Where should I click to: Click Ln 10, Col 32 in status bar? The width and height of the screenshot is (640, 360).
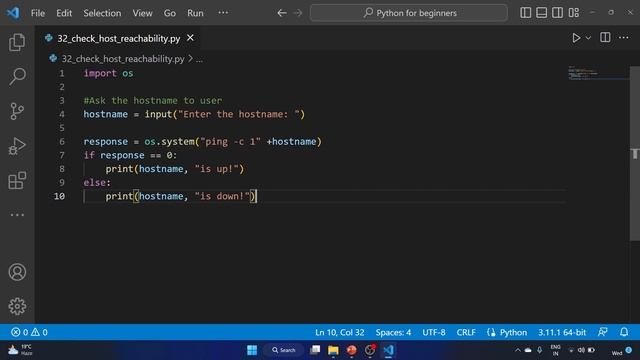340,332
